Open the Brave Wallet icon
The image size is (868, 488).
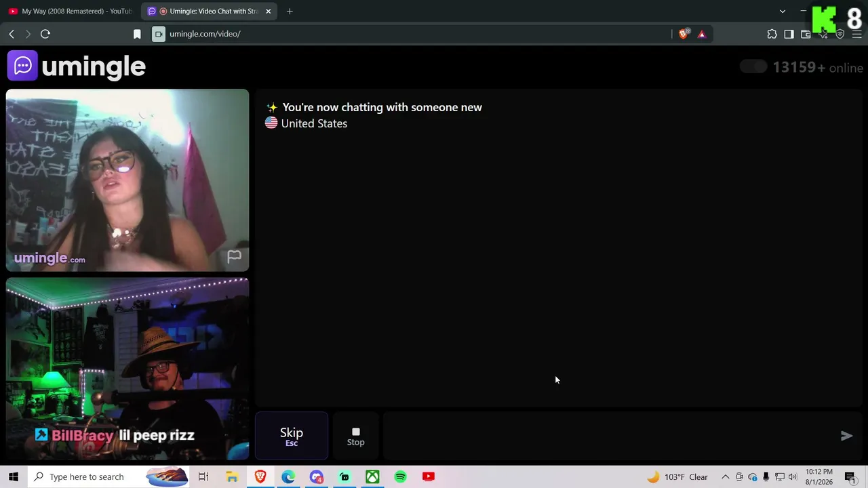click(806, 34)
